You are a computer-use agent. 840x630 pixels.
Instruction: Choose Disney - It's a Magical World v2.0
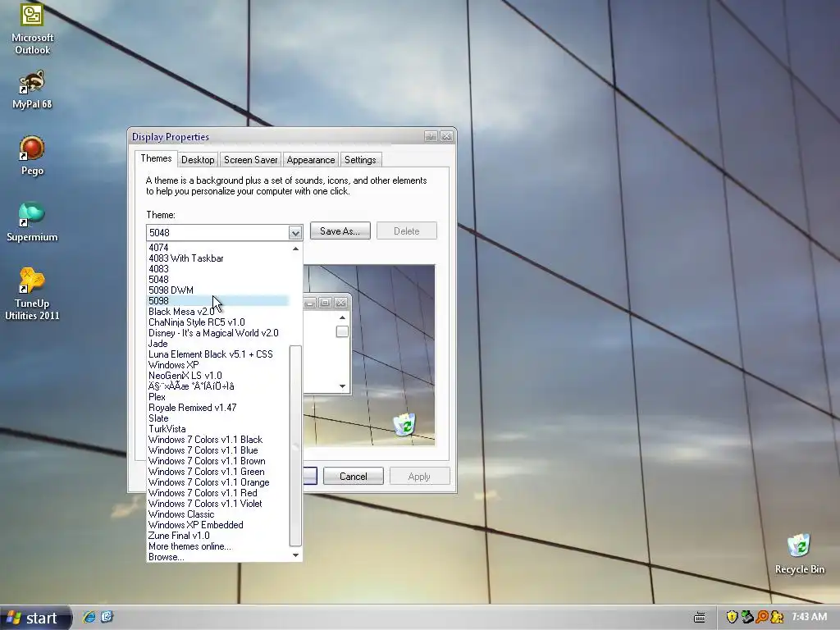coord(218,333)
